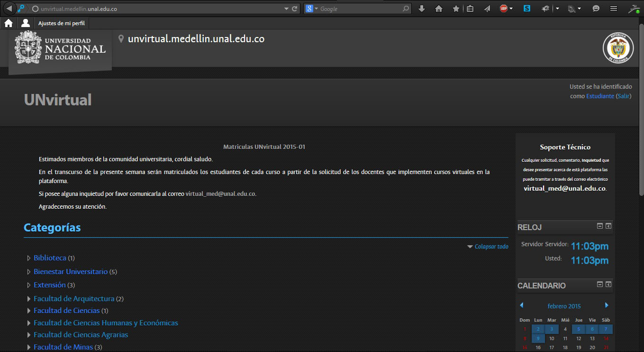
Task: Expand the Extensión category arrow
Action: pos(29,285)
